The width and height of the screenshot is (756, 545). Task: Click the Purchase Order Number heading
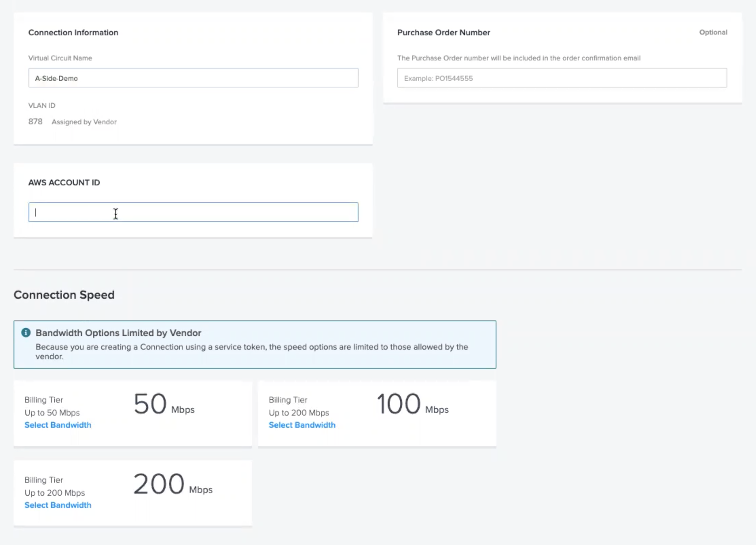coord(443,33)
